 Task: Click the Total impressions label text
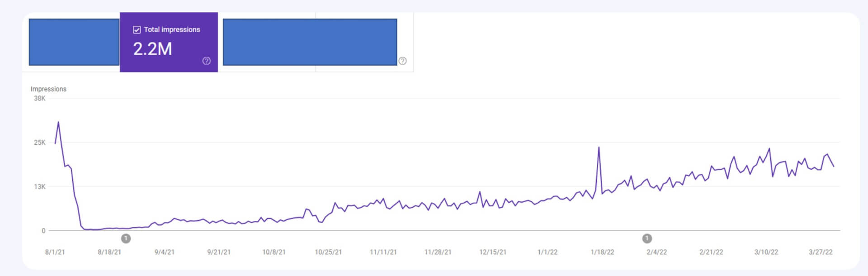(x=172, y=29)
